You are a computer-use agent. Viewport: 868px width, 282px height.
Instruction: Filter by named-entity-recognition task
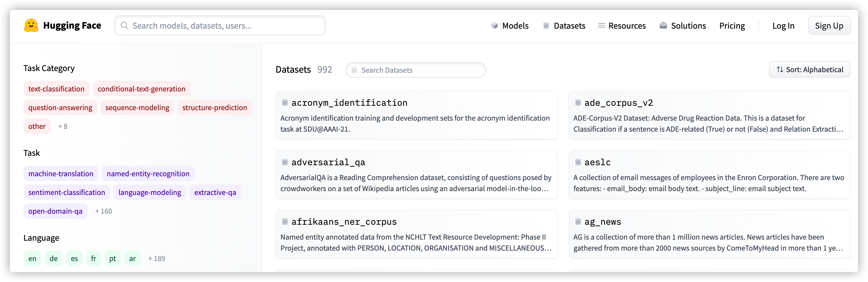tap(148, 174)
